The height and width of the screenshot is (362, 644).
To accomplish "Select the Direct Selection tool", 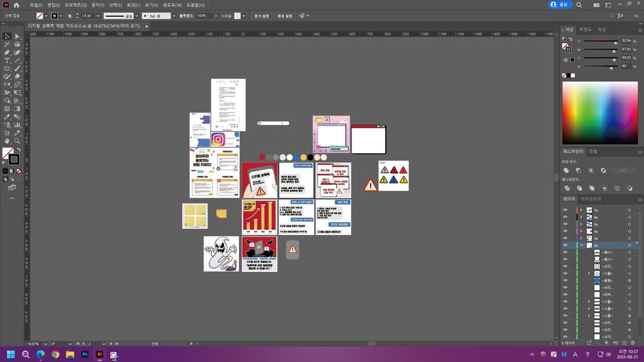I will click(x=17, y=37).
